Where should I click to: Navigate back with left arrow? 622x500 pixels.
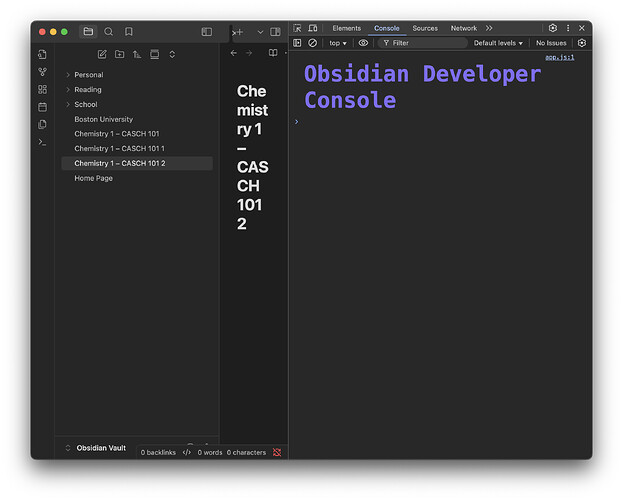click(x=234, y=53)
